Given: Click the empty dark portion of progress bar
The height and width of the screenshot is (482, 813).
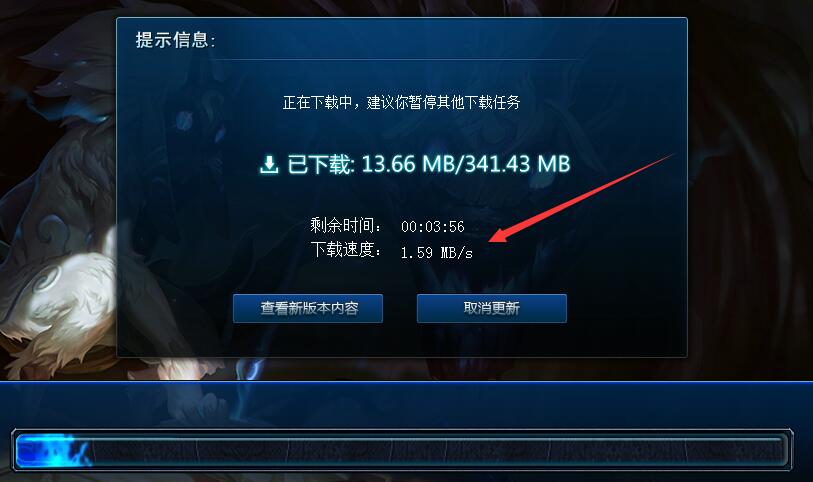Looking at the screenshot, I should point(438,450).
